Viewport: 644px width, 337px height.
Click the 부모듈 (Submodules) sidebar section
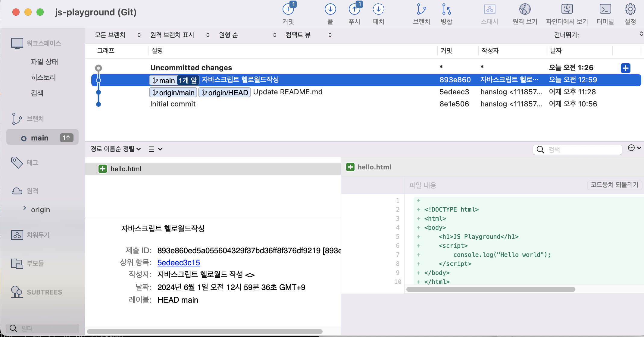click(27, 263)
